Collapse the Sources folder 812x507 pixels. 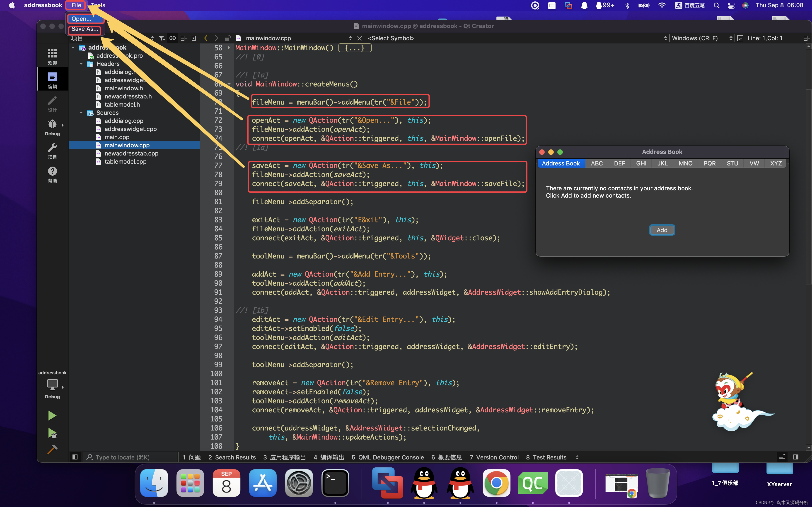pyautogui.click(x=81, y=113)
